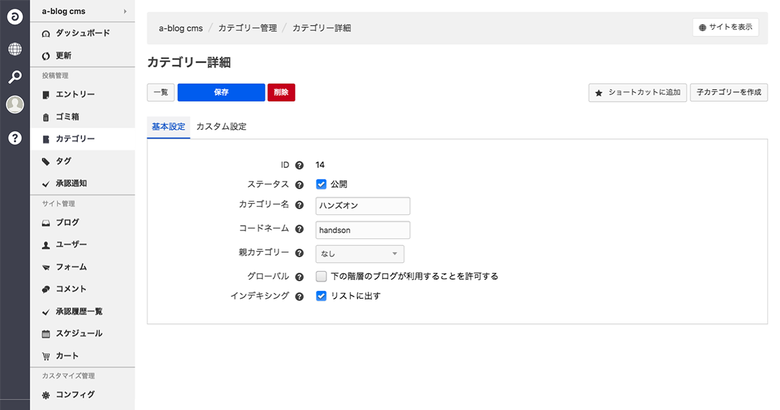780x410 pixels.
Task: Show help for the ID field
Action: (x=299, y=165)
